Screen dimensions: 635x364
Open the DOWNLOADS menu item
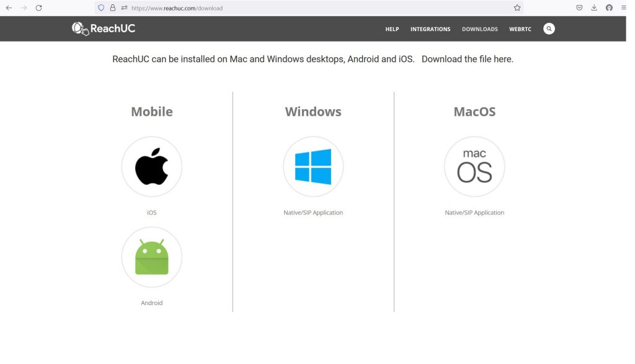[480, 29]
